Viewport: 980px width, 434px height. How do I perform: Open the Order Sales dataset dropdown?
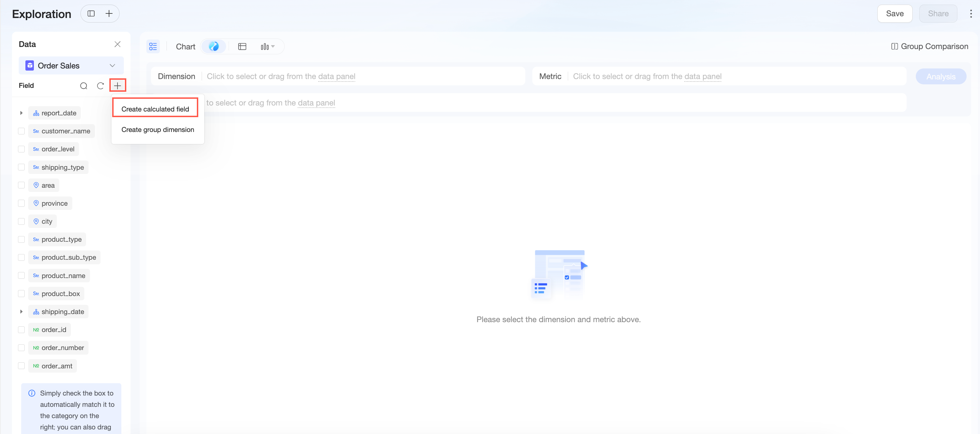tap(71, 65)
